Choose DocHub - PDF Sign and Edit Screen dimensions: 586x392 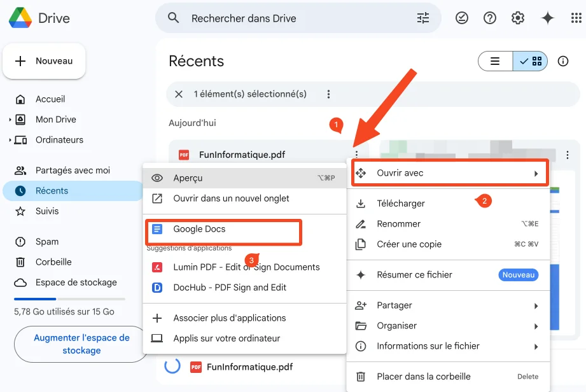[245, 288]
